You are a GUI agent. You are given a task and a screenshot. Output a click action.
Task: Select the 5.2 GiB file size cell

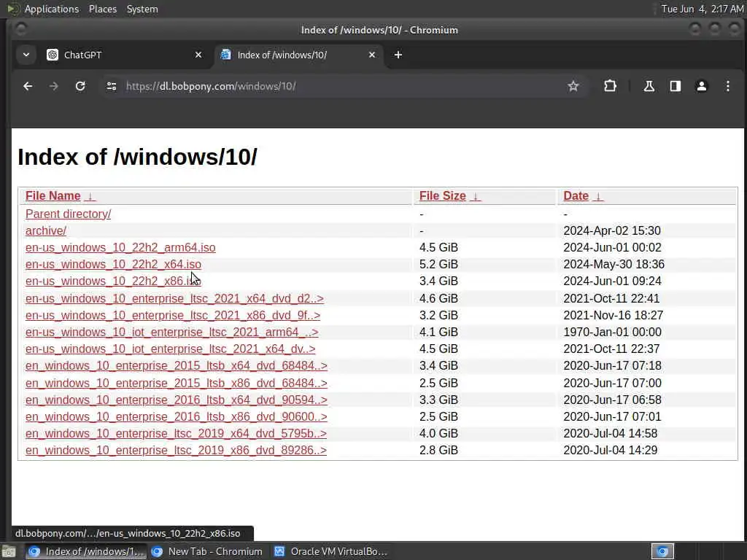[438, 264]
